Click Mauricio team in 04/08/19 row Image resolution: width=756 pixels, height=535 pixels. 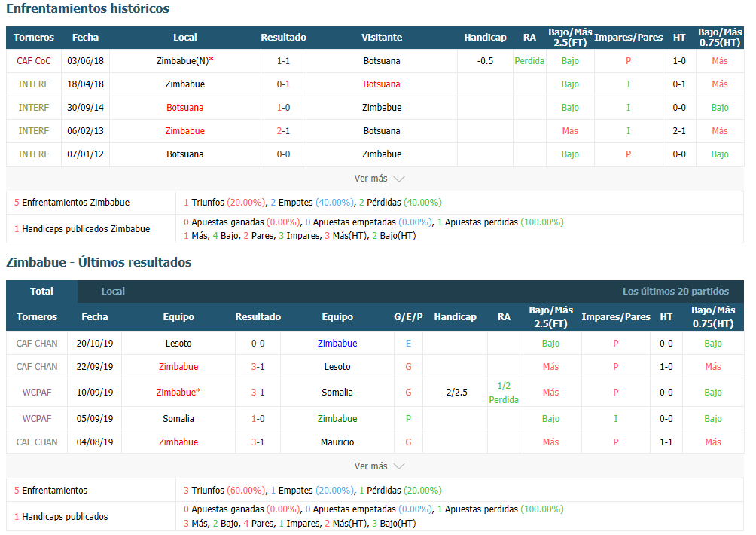click(337, 442)
